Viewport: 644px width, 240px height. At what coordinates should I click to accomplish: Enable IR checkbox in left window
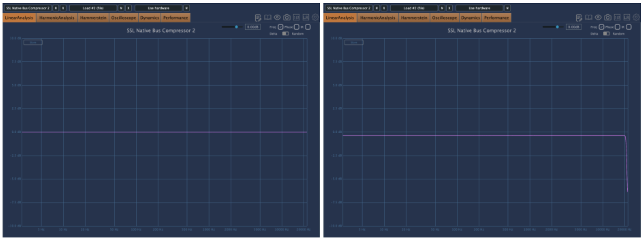pyautogui.click(x=308, y=27)
